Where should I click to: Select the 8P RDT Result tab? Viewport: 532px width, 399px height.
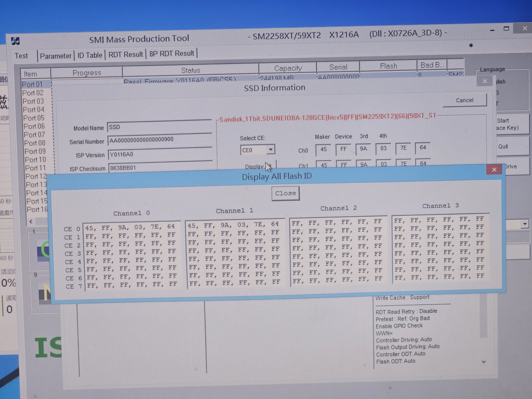(171, 53)
